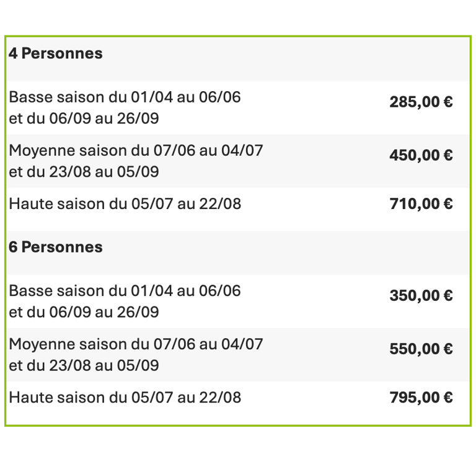This screenshot has height=464, width=476.
Task: Click Moyenne saison row under 6 Personnes
Action: coord(136,344)
